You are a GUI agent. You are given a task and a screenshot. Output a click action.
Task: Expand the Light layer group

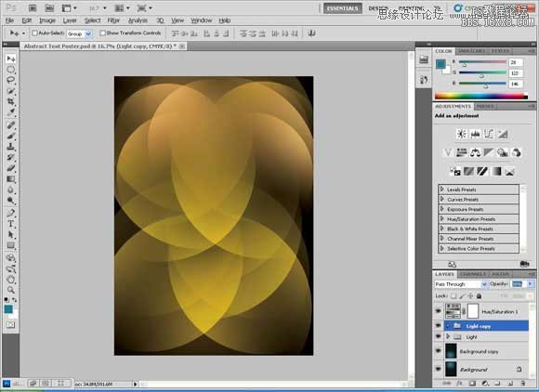point(448,336)
